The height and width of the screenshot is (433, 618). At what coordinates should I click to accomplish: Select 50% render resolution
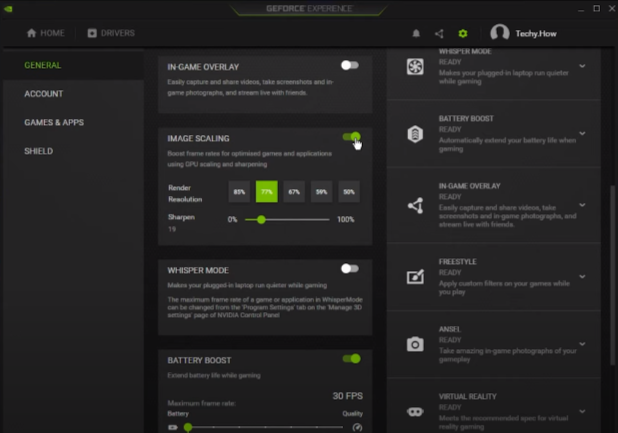pos(349,192)
